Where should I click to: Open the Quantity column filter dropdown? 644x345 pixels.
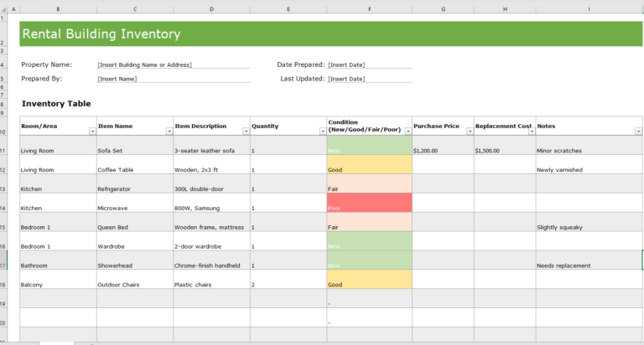(x=323, y=131)
